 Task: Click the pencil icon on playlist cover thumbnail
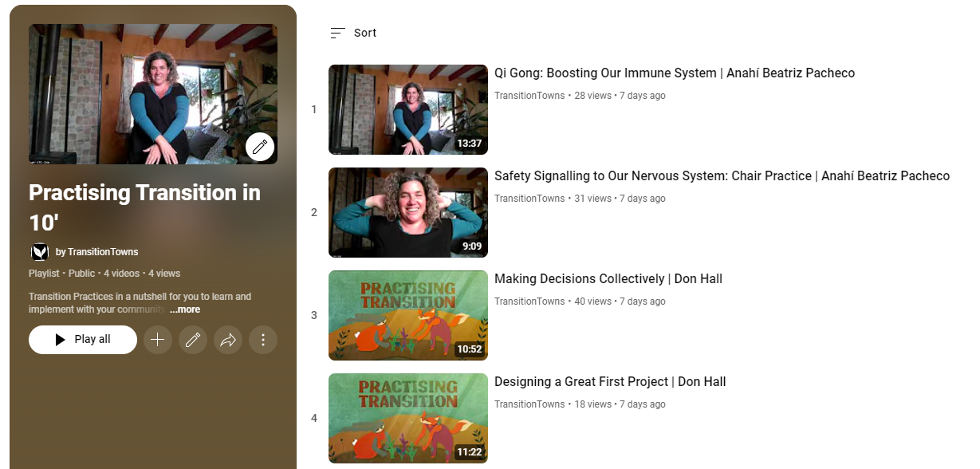[x=260, y=147]
